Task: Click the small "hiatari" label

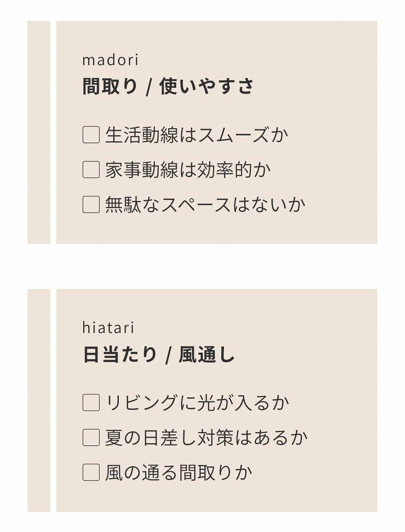Action: tap(108, 328)
